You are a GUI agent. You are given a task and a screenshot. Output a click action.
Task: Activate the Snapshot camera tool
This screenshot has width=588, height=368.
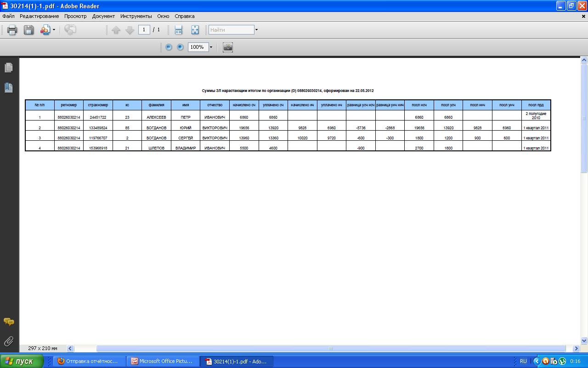point(228,47)
